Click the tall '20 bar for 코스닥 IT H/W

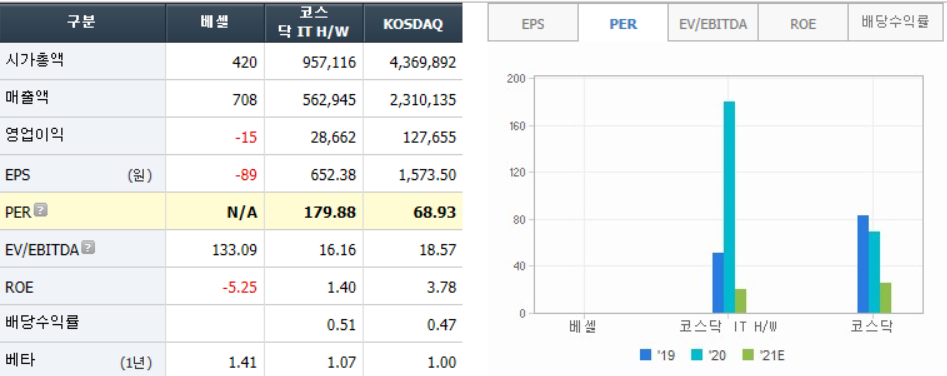729,207
